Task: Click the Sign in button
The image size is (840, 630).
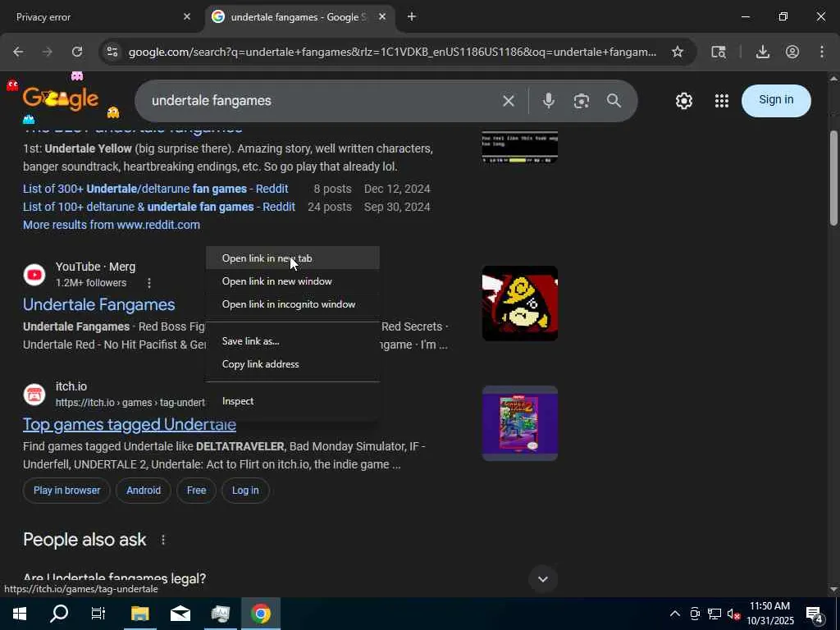Action: coord(776,100)
